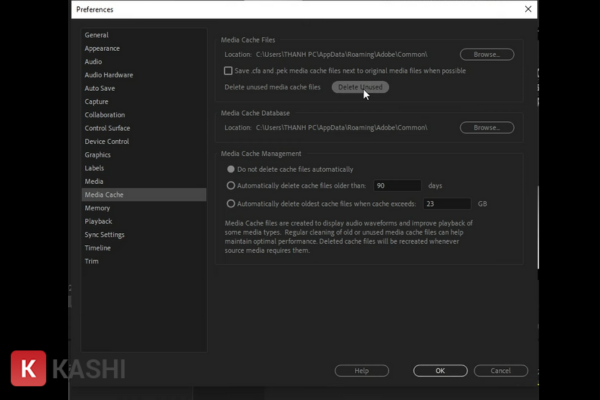
Task: Open Sync Settings in the sidebar
Action: pos(105,235)
